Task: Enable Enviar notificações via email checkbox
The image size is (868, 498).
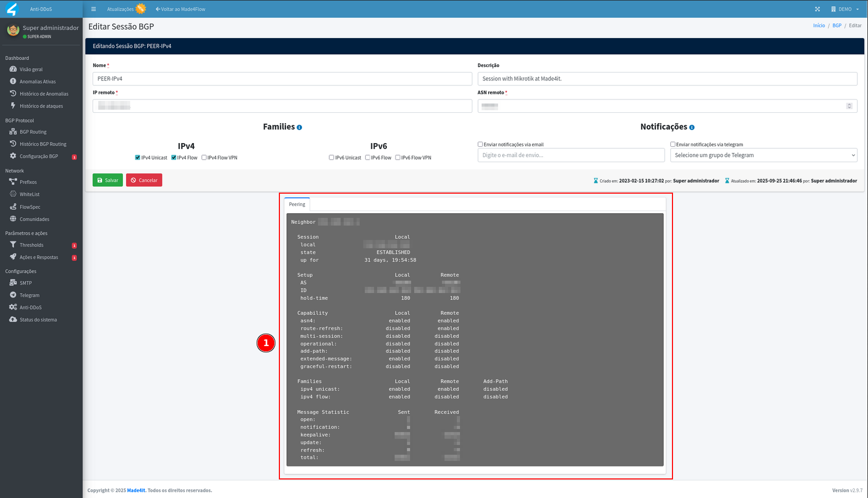Action: [x=480, y=145]
